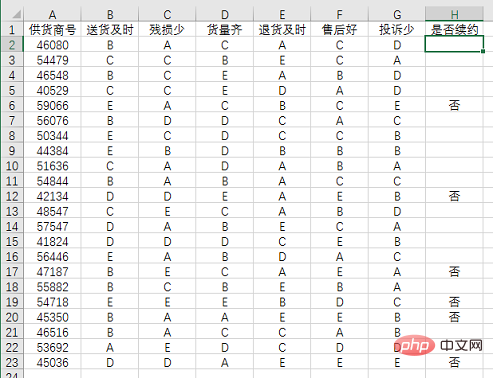Viewport: 493px width, 378px height.
Task: Click the 退货及时 header cell
Action: (282, 30)
